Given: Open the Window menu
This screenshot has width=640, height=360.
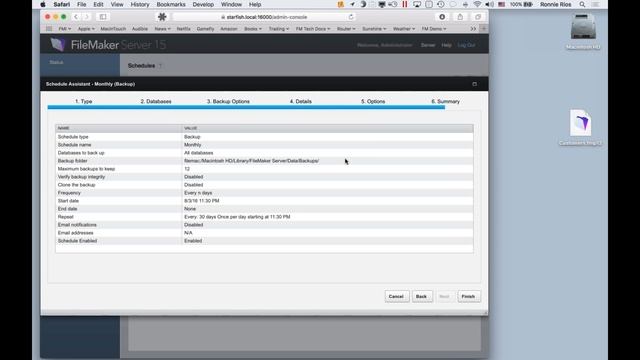Looking at the screenshot, I should [x=231, y=4].
